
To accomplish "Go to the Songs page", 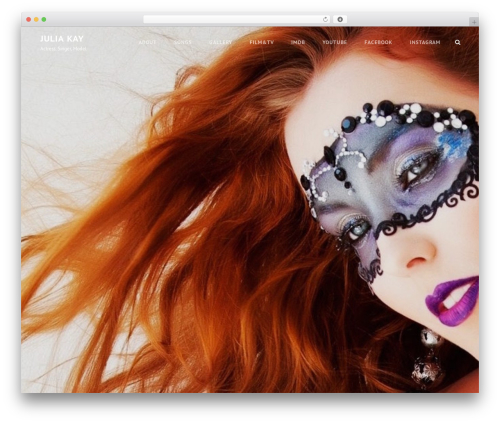I will 183,42.
